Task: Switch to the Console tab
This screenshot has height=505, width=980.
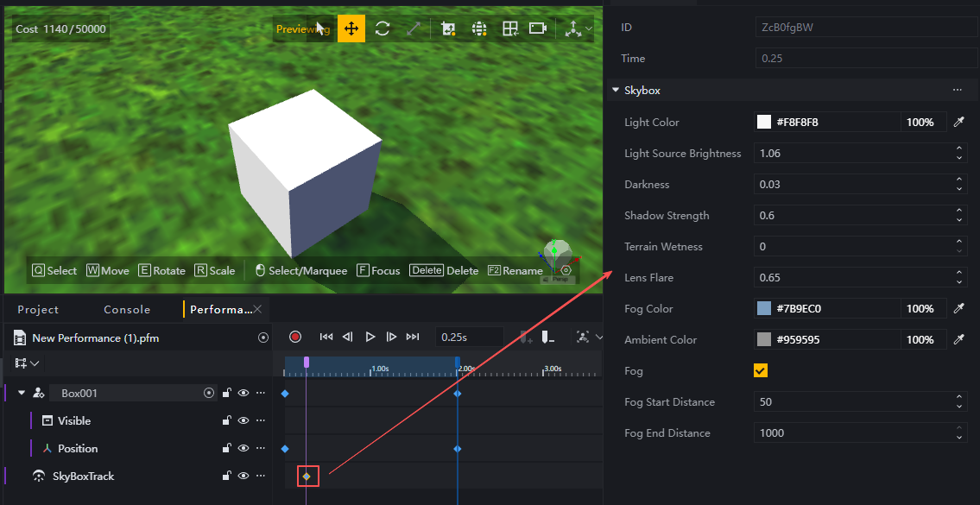Action: click(127, 310)
